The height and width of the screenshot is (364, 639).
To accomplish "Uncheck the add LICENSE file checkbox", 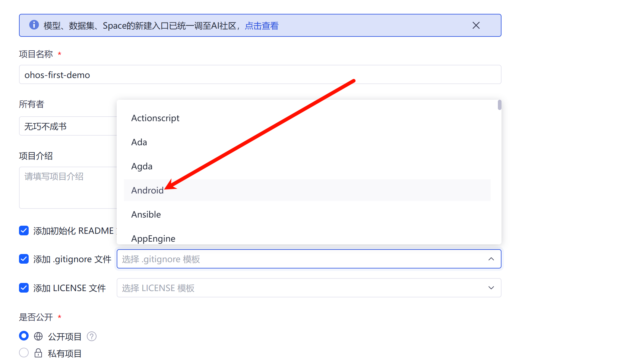I will 24,288.
